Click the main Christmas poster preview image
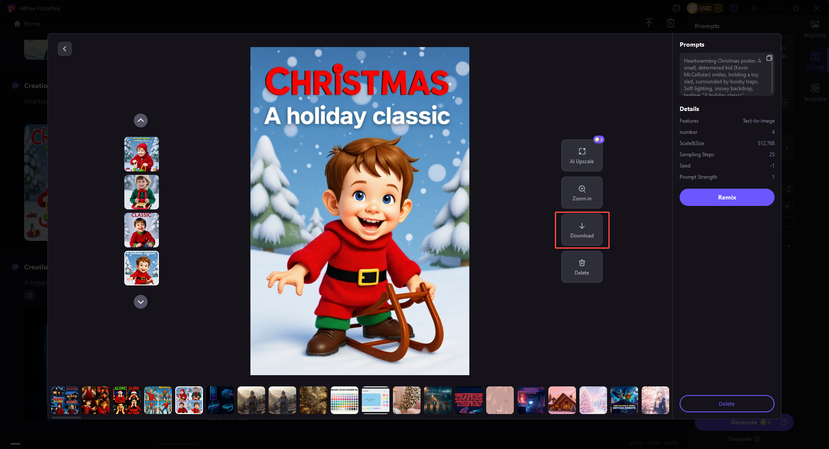Screen dimensions: 829x449 click(360, 211)
